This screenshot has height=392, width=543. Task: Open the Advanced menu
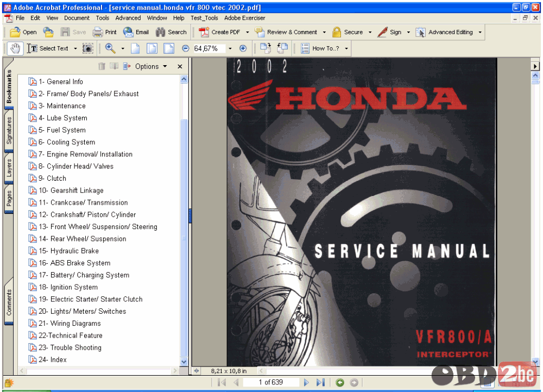(128, 18)
